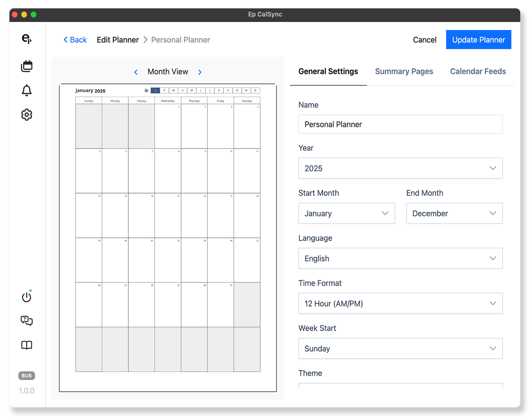This screenshot has height=420, width=532.
Task: Open support chat via the speech bubble icon
Action: coord(26,321)
